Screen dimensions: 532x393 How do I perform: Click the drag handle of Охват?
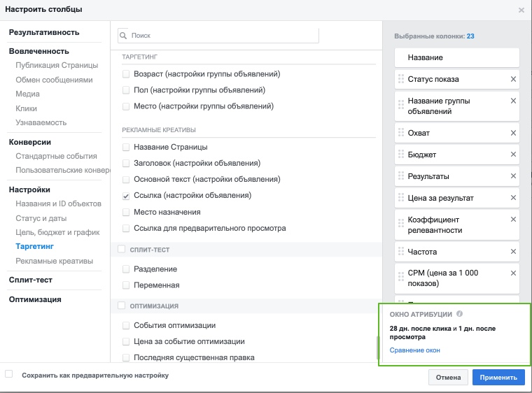tap(401, 133)
